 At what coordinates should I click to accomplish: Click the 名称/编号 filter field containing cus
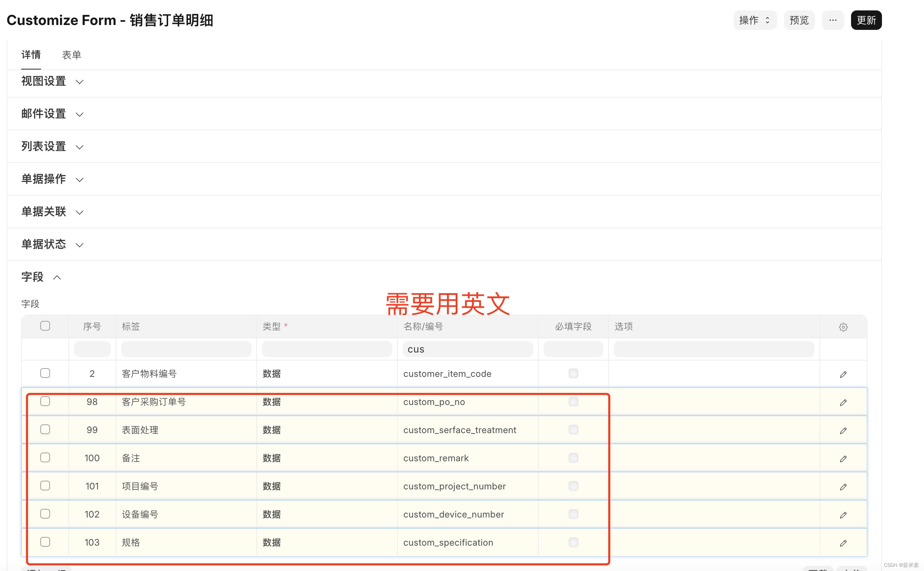pos(468,349)
